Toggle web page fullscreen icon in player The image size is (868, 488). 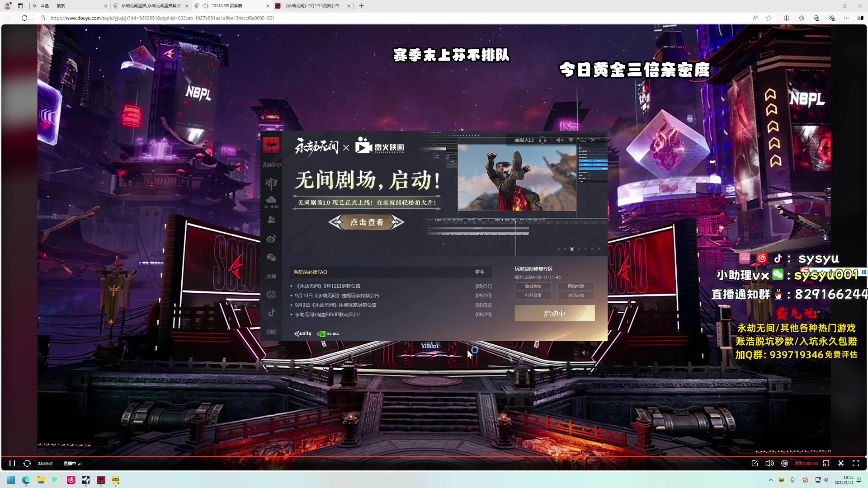[841, 464]
